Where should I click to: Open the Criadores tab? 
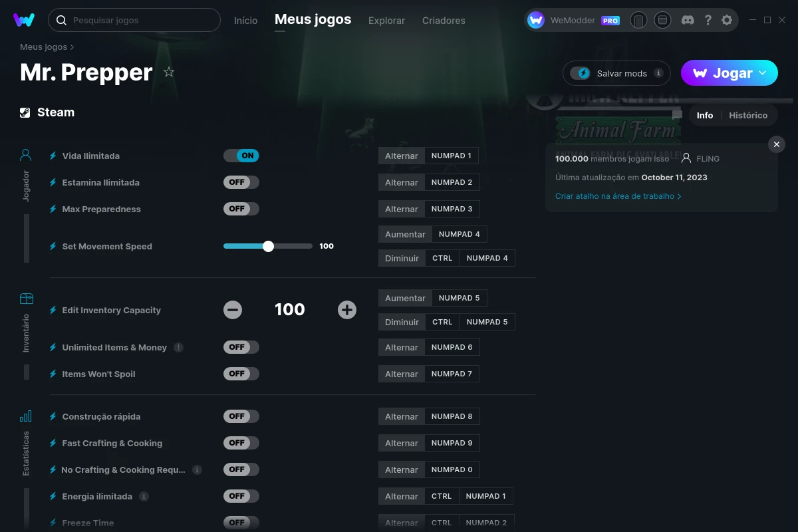coord(444,21)
